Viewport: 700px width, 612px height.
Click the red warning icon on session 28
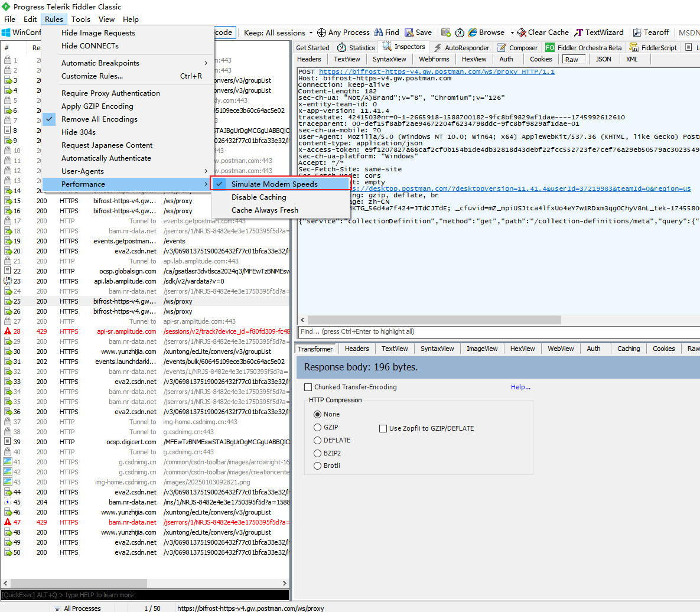[8, 331]
